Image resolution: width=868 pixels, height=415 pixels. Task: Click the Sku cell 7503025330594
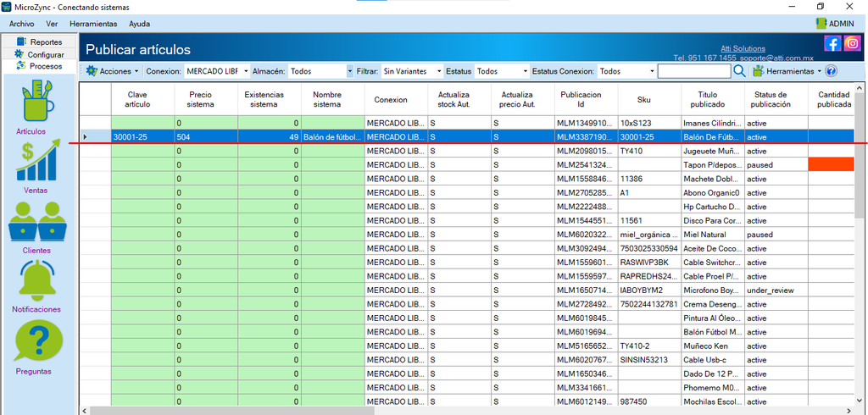click(650, 248)
